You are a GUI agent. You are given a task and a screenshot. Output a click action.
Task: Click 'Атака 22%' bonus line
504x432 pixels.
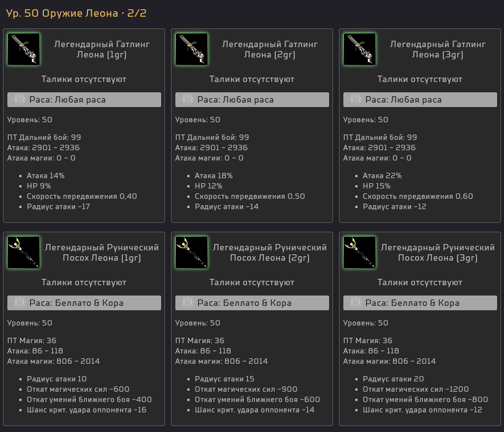click(x=382, y=176)
